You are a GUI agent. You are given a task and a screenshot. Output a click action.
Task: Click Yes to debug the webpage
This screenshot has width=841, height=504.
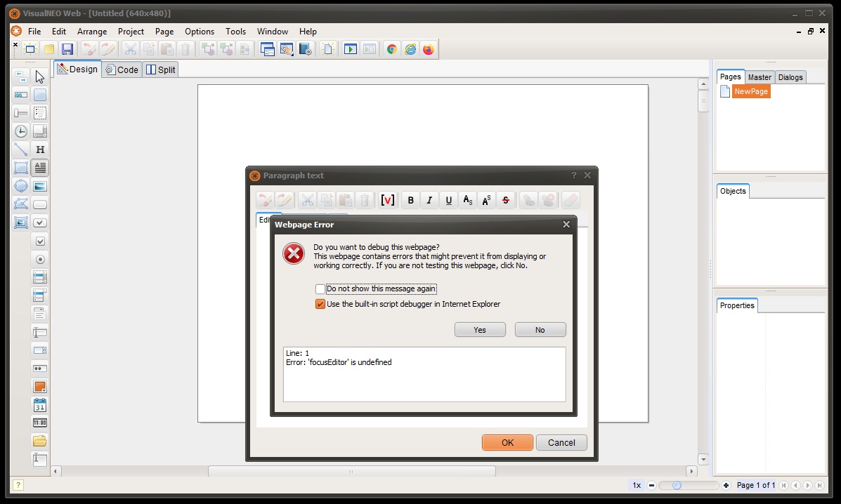pos(480,330)
